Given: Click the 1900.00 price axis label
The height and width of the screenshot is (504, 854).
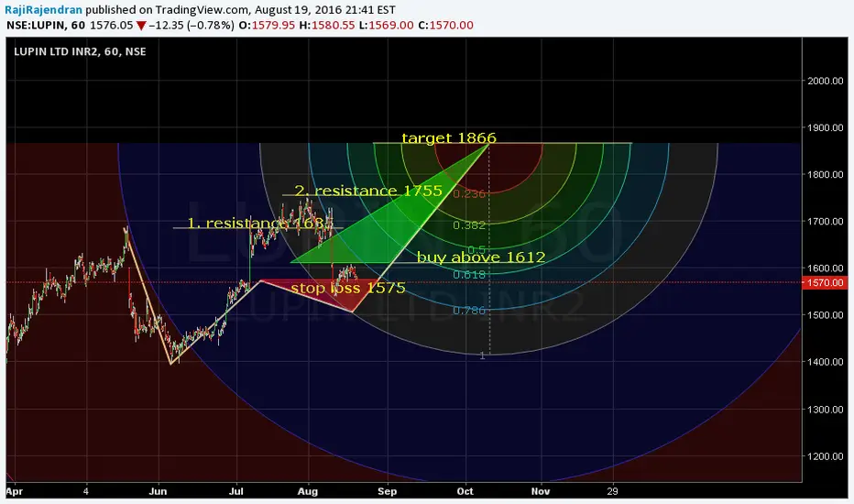Looking at the screenshot, I should [x=825, y=127].
